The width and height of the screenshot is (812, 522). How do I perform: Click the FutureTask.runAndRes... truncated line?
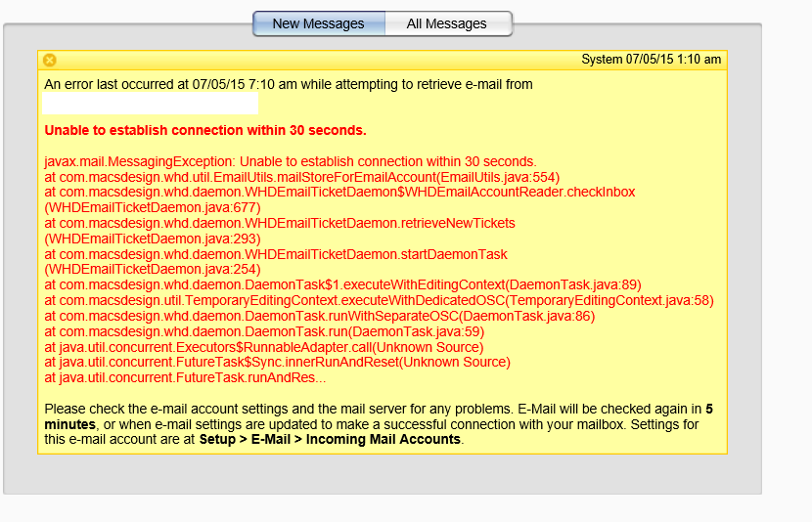[185, 377]
